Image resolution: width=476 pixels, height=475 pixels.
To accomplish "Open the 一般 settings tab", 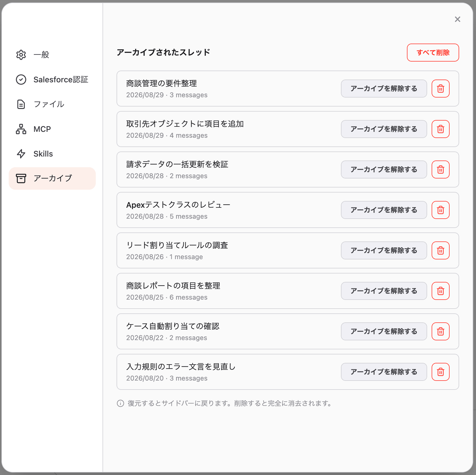I will [x=52, y=55].
